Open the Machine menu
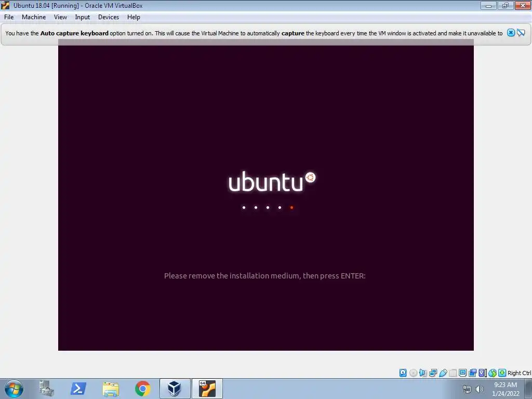This screenshot has width=532, height=399. click(34, 17)
